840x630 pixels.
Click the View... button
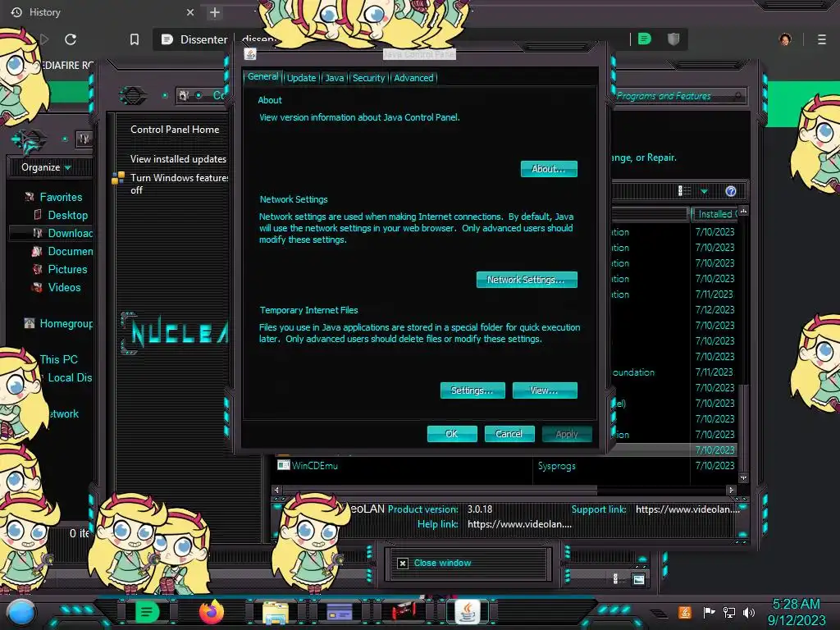545,390
